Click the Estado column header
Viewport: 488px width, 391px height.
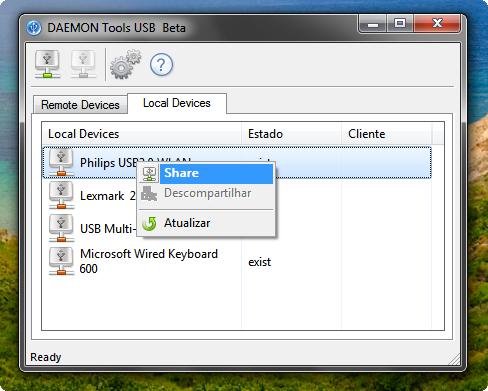[291, 134]
